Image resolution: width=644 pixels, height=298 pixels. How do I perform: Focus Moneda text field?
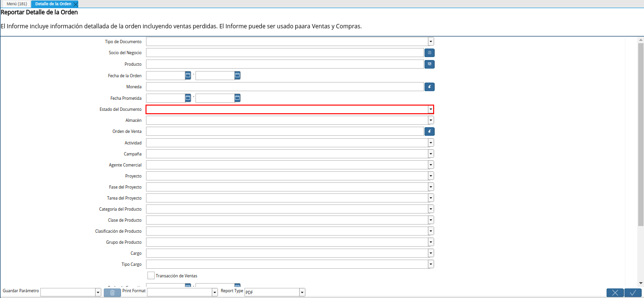[285, 87]
